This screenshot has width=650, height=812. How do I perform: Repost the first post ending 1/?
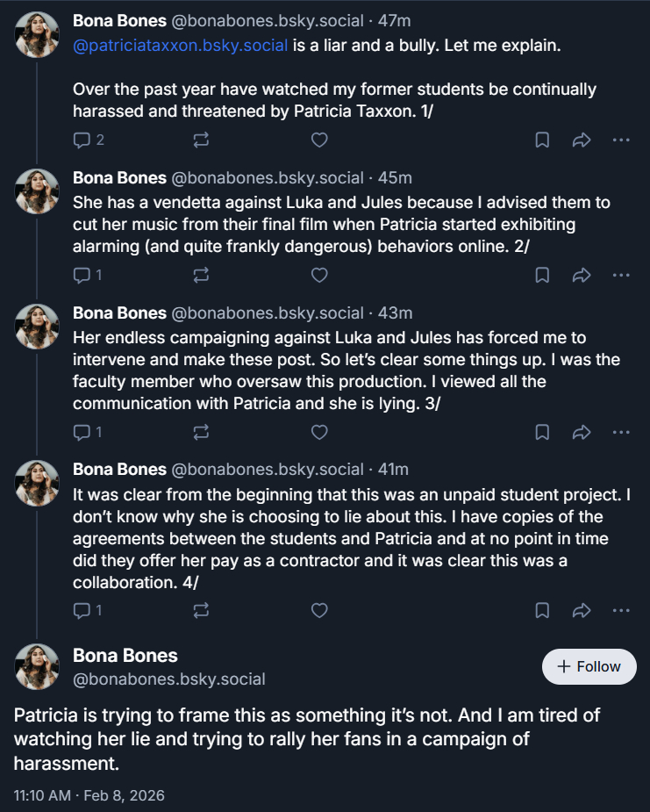pyautogui.click(x=201, y=140)
